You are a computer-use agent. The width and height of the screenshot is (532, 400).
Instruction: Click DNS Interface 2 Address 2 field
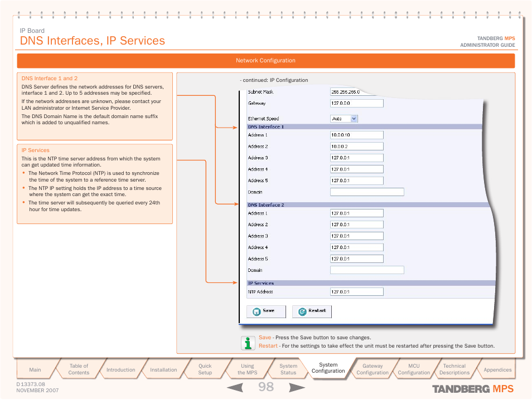[356, 225]
